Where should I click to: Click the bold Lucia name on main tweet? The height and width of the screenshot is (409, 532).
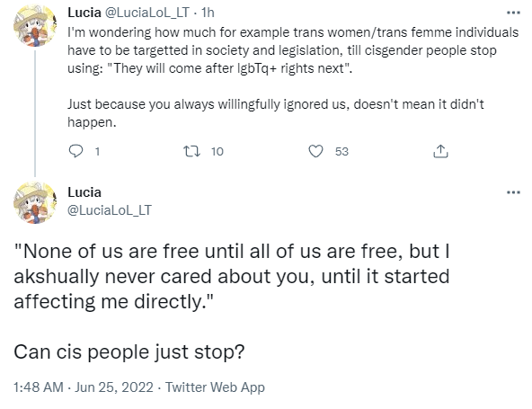click(x=84, y=192)
